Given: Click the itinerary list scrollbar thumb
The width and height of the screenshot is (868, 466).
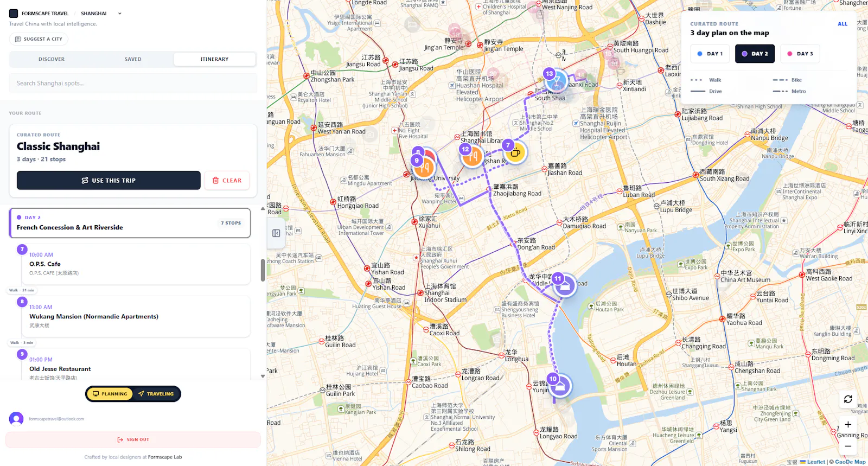Looking at the screenshot, I should pos(263,270).
